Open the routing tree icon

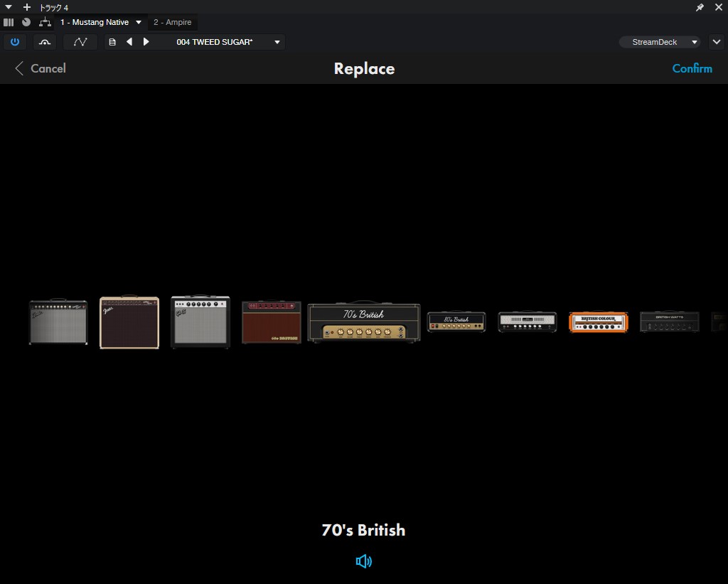coord(45,22)
